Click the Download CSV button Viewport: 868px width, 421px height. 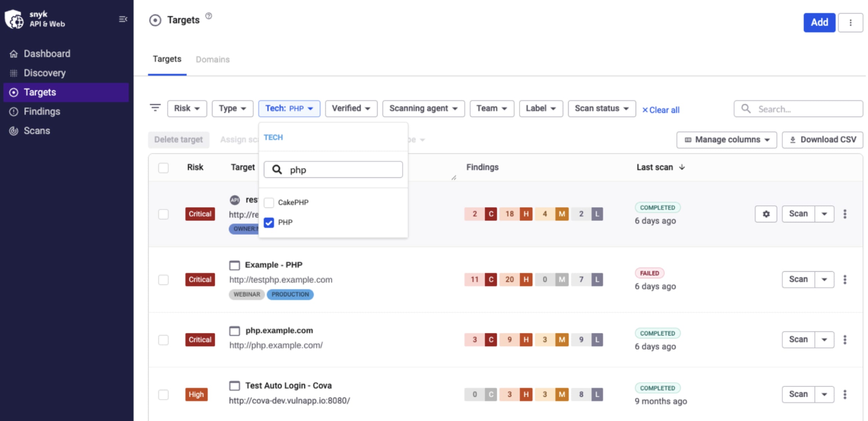pyautogui.click(x=822, y=140)
